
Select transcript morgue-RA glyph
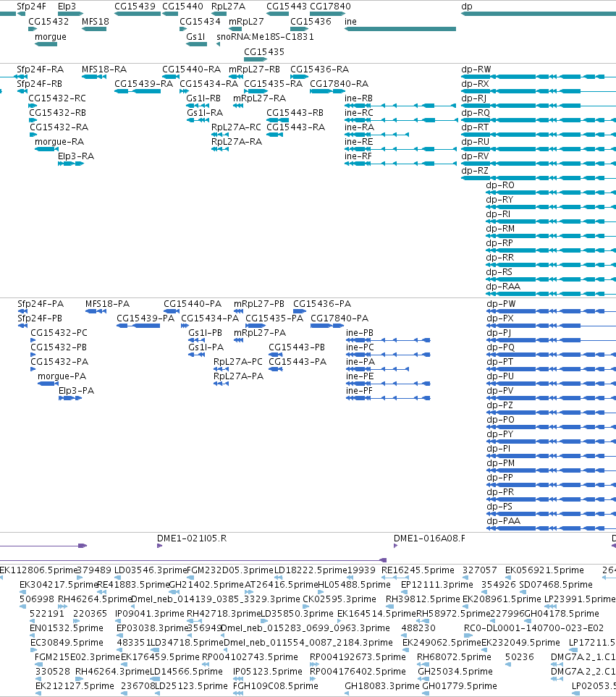click(46, 149)
